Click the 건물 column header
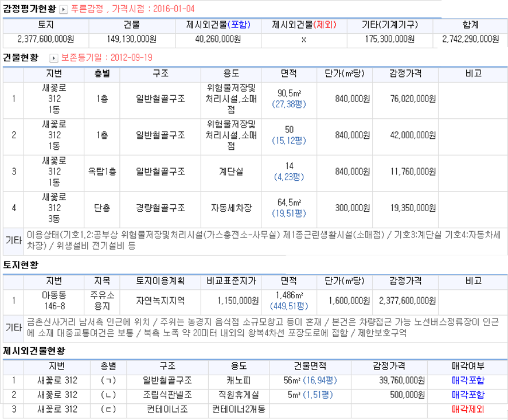Screen dimensions: 508x420 (x=131, y=25)
